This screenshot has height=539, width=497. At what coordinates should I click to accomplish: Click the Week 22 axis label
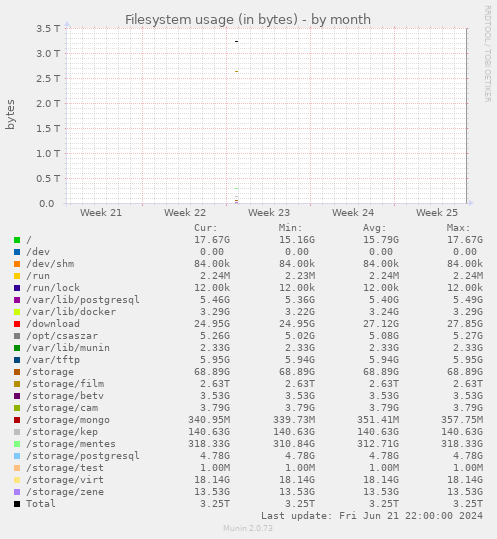pos(185,213)
